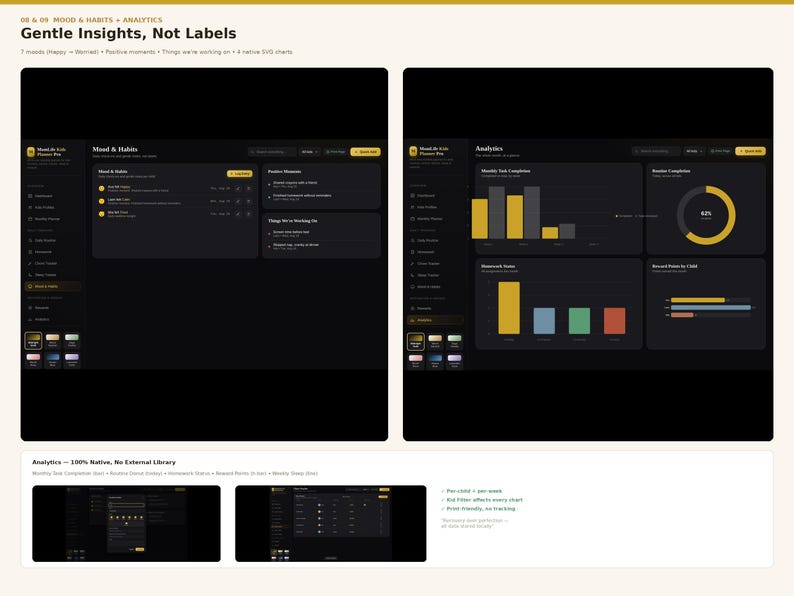
Task: Click search field in Analytics screenshot
Action: tap(656, 151)
